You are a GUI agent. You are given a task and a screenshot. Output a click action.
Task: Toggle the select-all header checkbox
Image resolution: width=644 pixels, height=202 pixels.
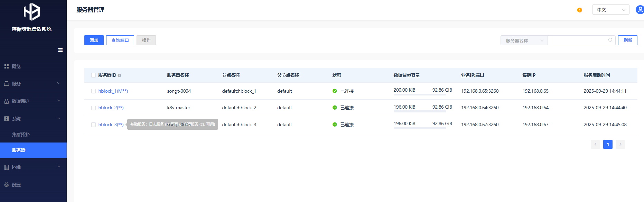coord(93,75)
